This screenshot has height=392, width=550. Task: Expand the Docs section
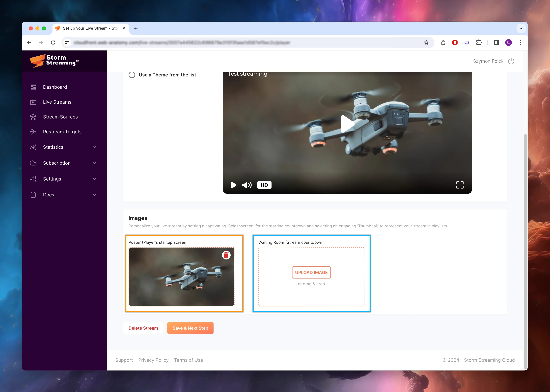[48, 195]
